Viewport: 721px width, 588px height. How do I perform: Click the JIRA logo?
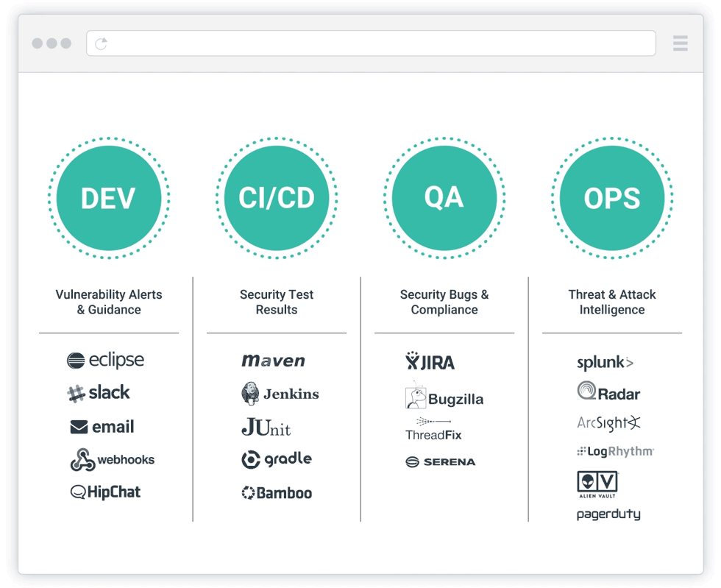(430, 361)
